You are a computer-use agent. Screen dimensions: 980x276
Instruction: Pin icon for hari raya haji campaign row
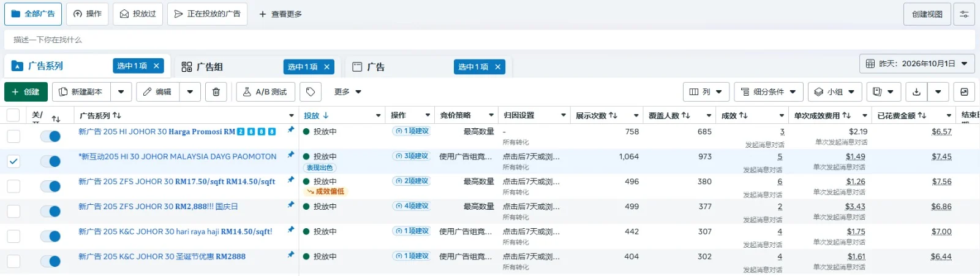tap(291, 229)
